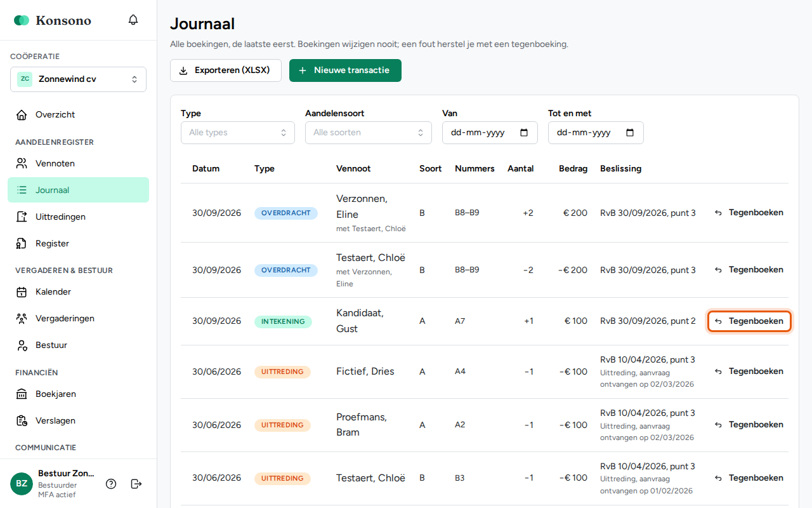This screenshot has width=812, height=508.
Task: Click the Tot en met date input
Action: (x=596, y=133)
